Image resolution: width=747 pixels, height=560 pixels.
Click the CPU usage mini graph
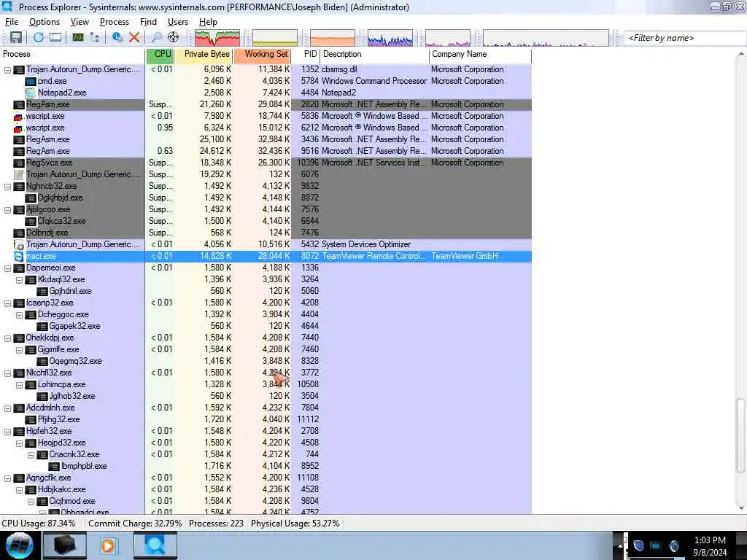217,38
